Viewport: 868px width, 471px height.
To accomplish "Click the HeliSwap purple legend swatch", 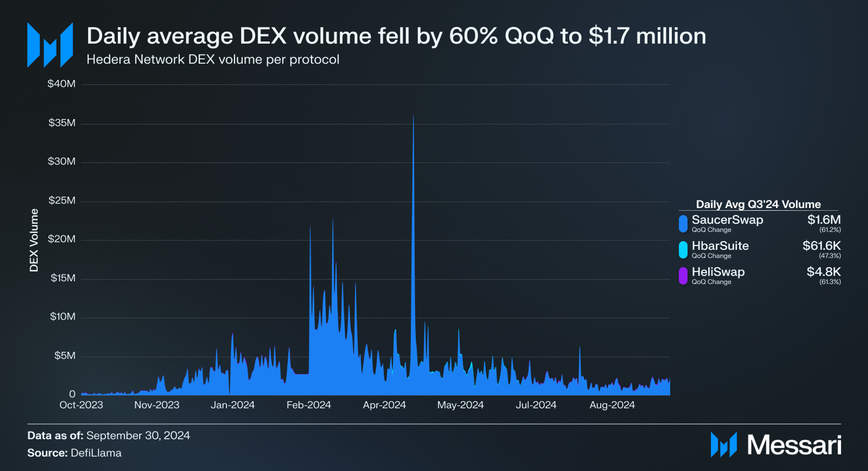I will click(683, 276).
